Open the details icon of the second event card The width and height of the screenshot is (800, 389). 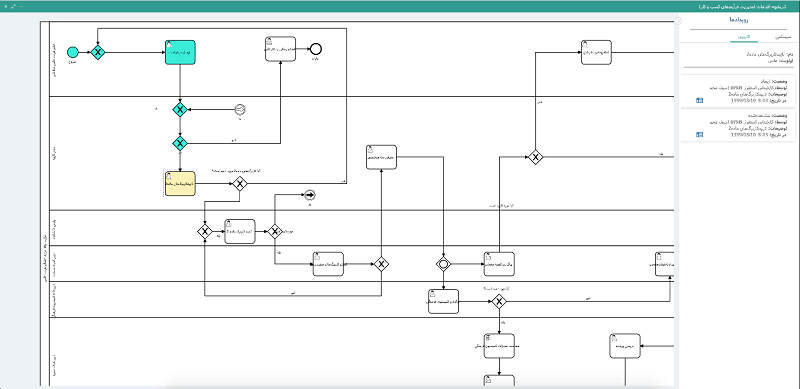(x=699, y=135)
